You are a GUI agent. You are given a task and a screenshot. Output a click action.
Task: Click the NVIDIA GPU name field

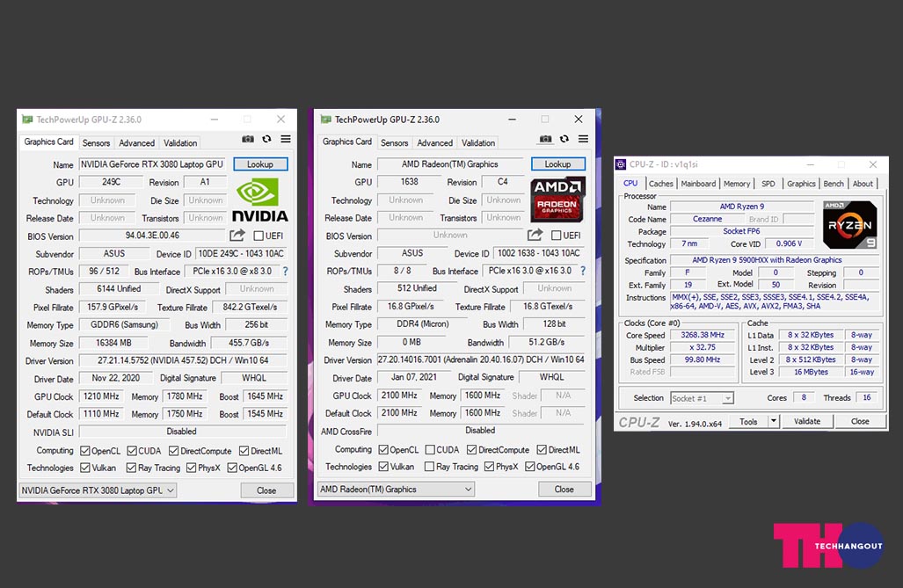click(x=152, y=164)
